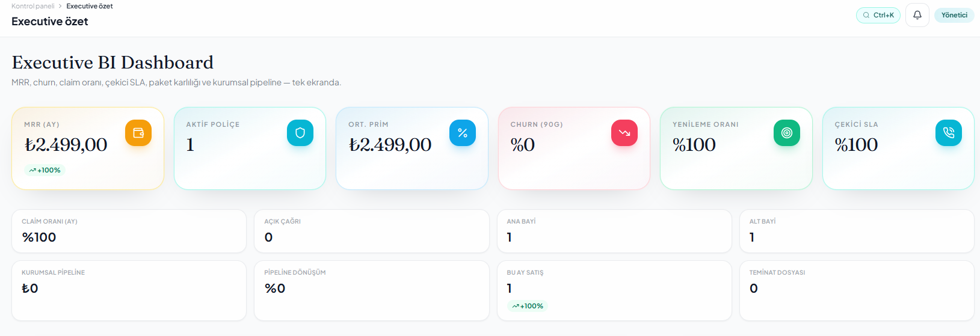Click the magnifier icon in Ctrl+K search
The image size is (980, 336).
[866, 15]
